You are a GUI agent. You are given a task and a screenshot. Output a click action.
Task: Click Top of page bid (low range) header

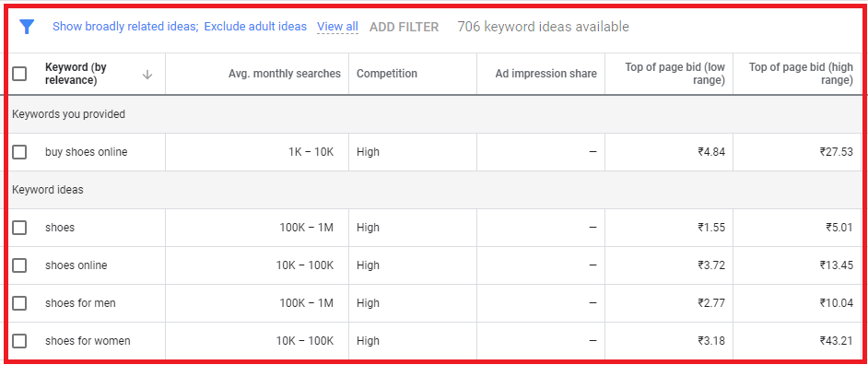click(674, 74)
